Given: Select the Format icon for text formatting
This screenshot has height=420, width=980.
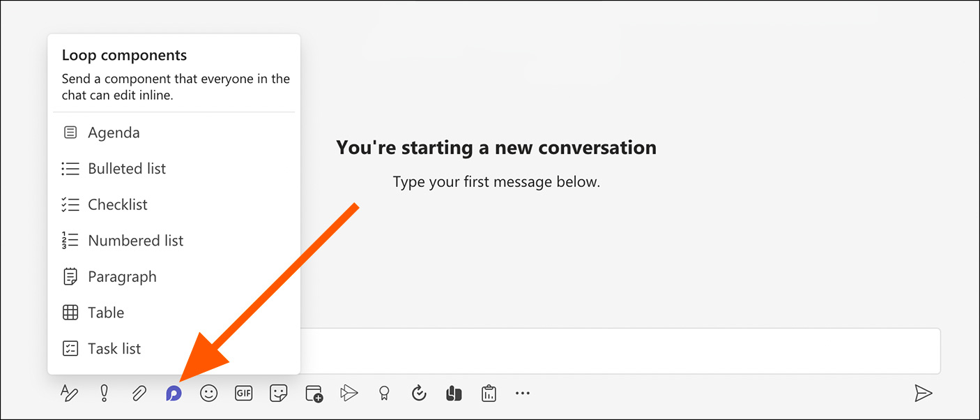Looking at the screenshot, I should (69, 393).
